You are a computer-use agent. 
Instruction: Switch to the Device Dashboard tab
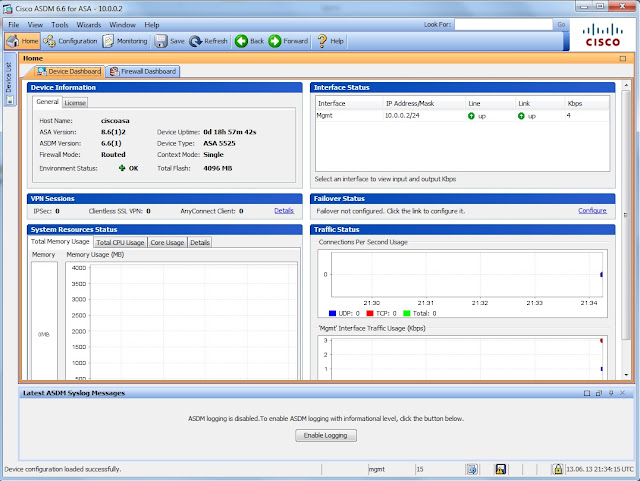point(68,71)
